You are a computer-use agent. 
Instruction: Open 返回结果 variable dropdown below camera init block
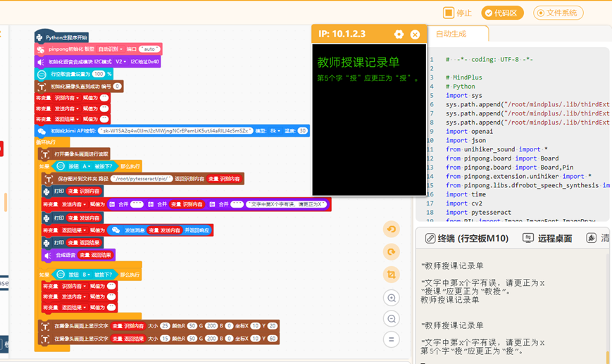(67, 119)
